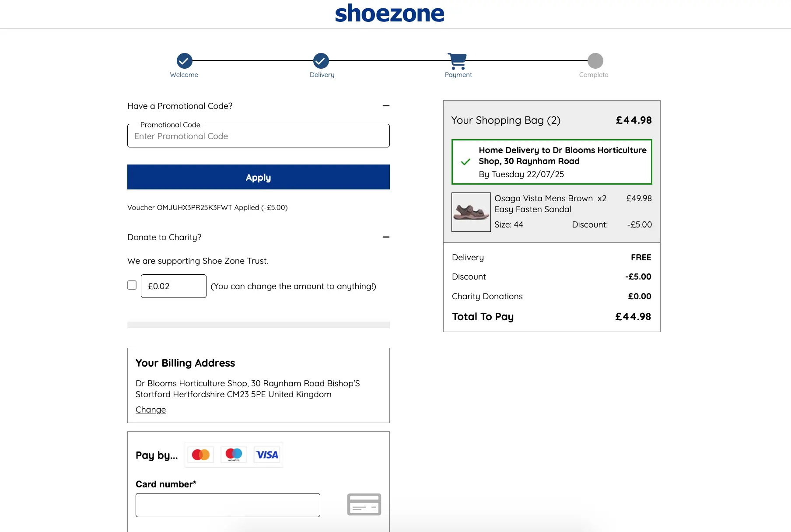Screen dimensions: 791x532
Task: Click the Card number input field
Action: point(227,505)
